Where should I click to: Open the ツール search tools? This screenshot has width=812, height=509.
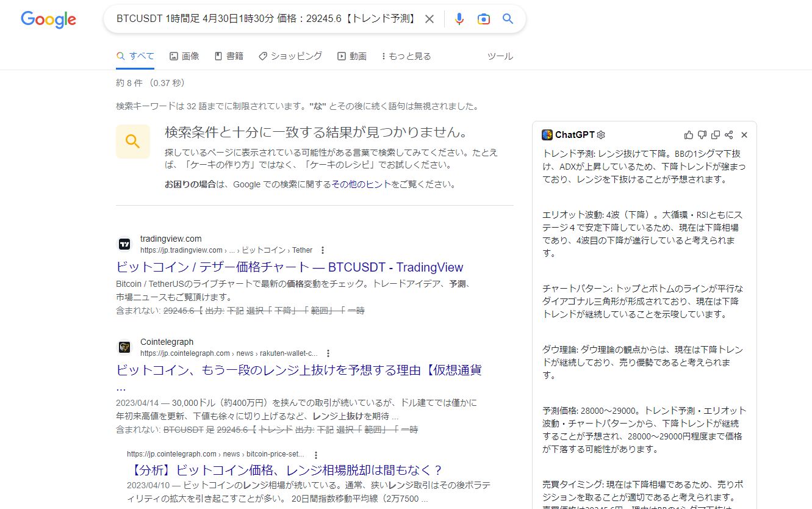pos(500,56)
